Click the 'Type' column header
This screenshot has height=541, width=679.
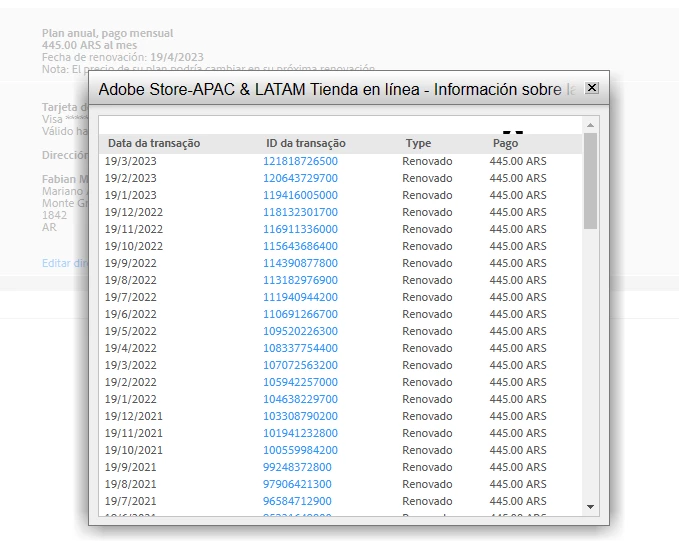tap(418, 143)
